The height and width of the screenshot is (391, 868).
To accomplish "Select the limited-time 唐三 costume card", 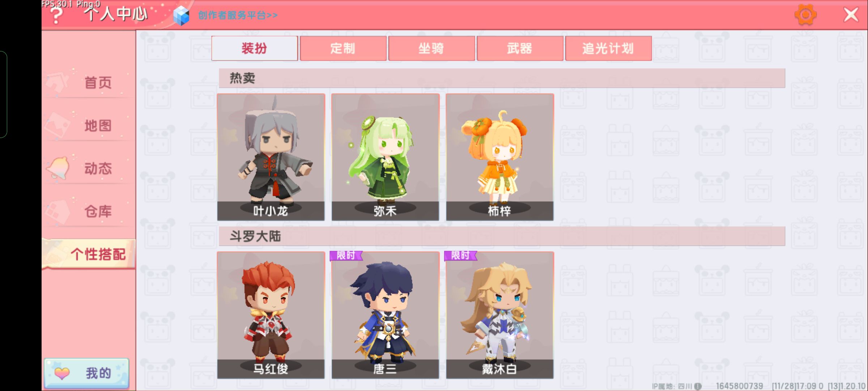I will pos(385,315).
